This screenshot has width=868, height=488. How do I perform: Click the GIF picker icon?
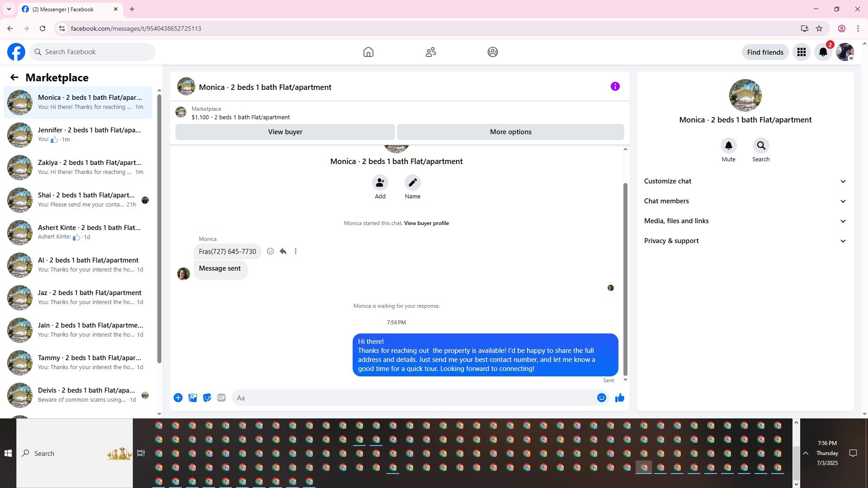point(221,398)
